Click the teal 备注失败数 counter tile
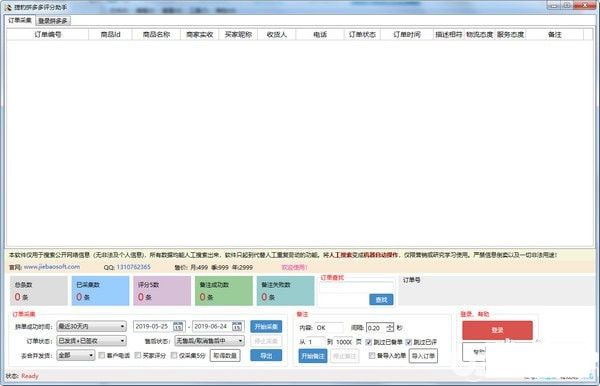This screenshot has width=600, height=386. click(x=285, y=291)
